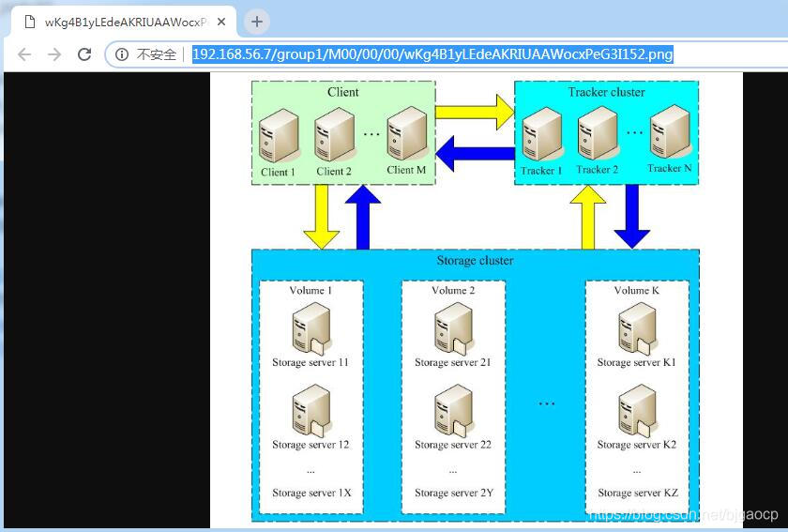Reload the page with the refresh icon

pos(84,54)
